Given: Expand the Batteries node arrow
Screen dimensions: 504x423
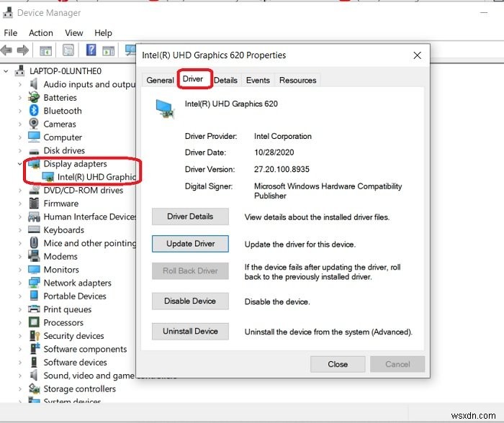Looking at the screenshot, I should (20, 98).
